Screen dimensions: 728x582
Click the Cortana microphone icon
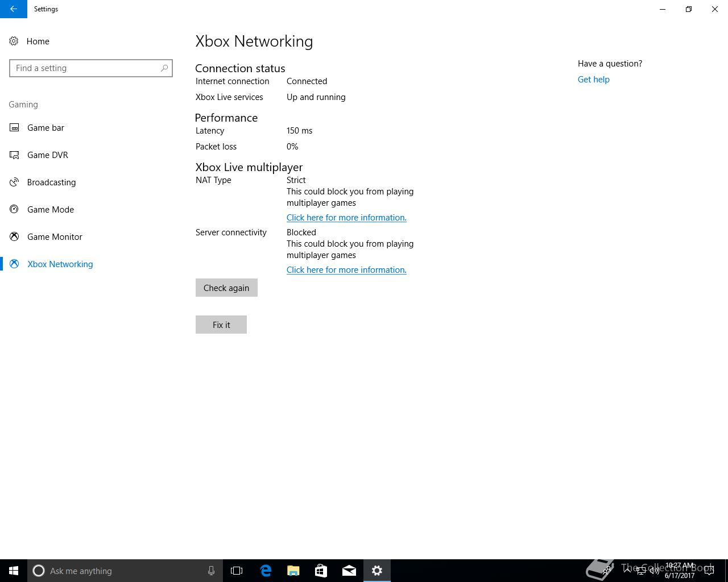point(211,571)
